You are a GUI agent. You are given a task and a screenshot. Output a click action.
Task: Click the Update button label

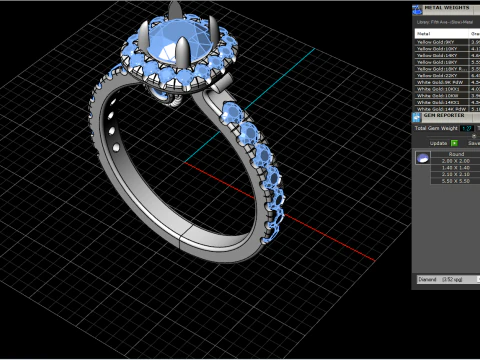coord(438,143)
